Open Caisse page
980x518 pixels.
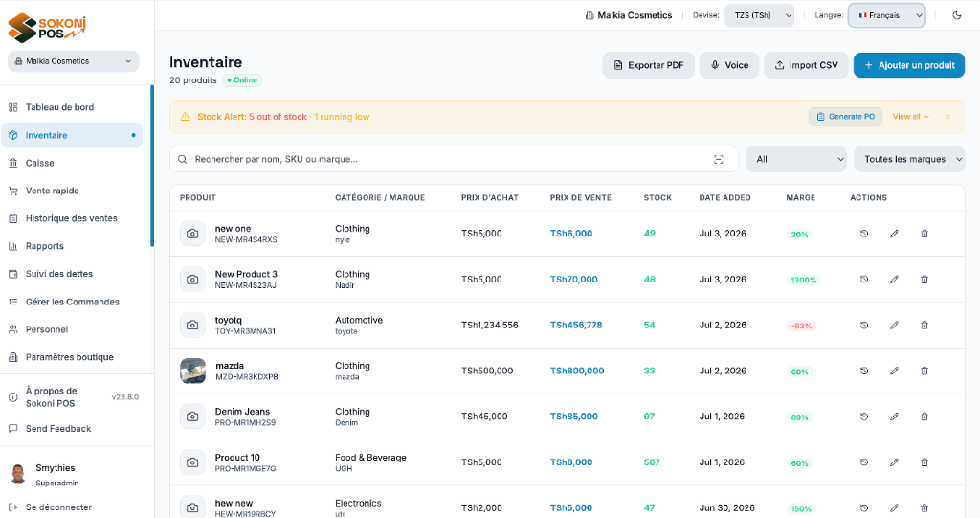point(72,163)
